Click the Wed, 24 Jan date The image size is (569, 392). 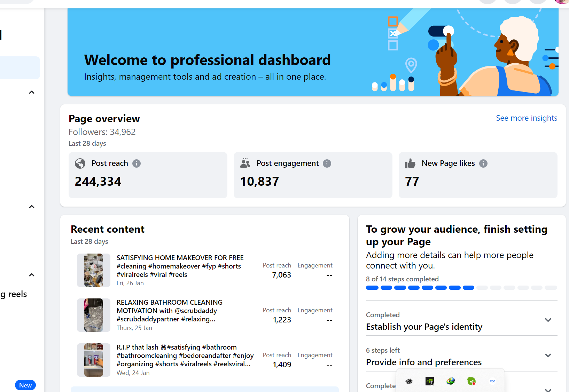[133, 373]
